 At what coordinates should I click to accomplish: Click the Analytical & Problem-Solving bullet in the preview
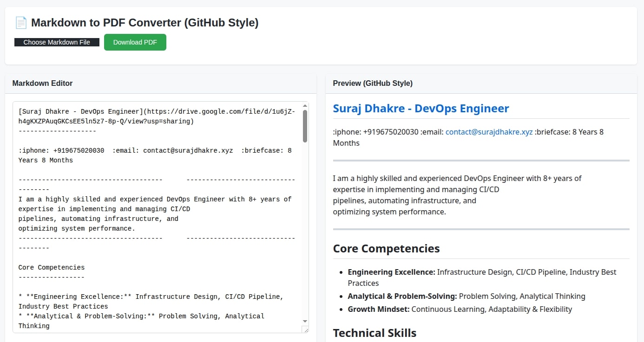tap(466, 297)
